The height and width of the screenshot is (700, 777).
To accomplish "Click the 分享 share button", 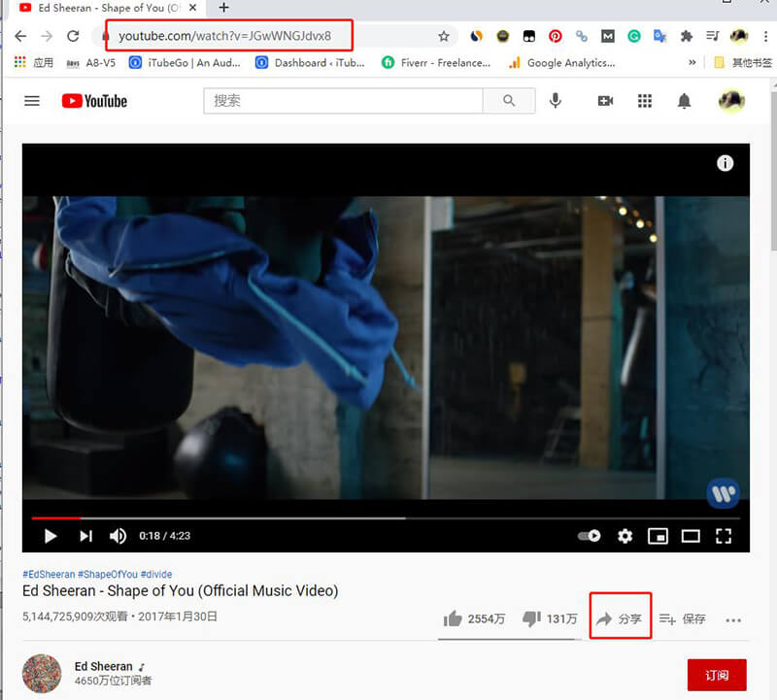I will click(x=620, y=618).
